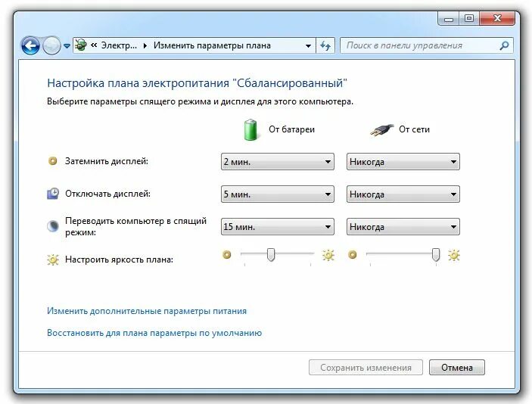Click dim brightness icon on battery slider

coord(226,254)
